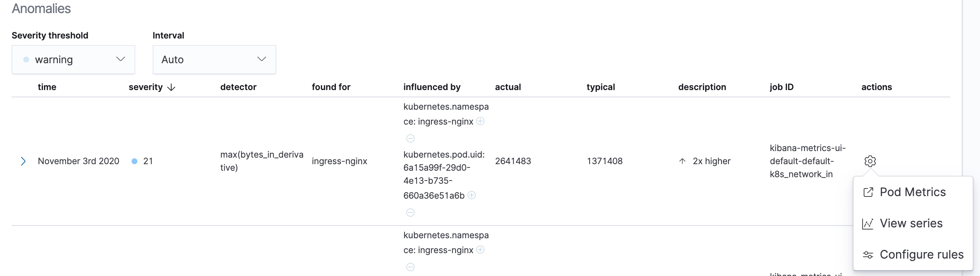Sort table by the typical column header
Viewport: 980px width, 276px height.
tap(601, 87)
